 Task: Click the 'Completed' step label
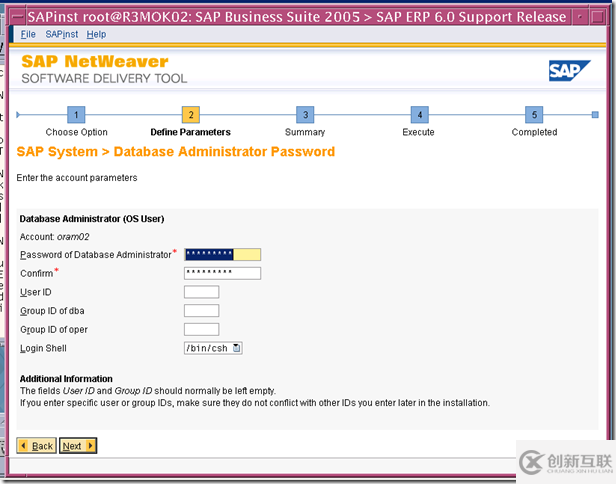[x=534, y=132]
